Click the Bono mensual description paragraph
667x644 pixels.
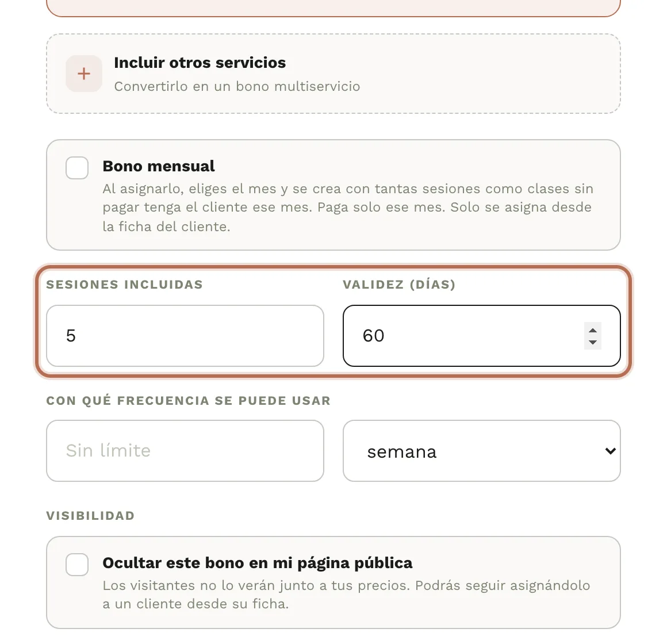[348, 208]
